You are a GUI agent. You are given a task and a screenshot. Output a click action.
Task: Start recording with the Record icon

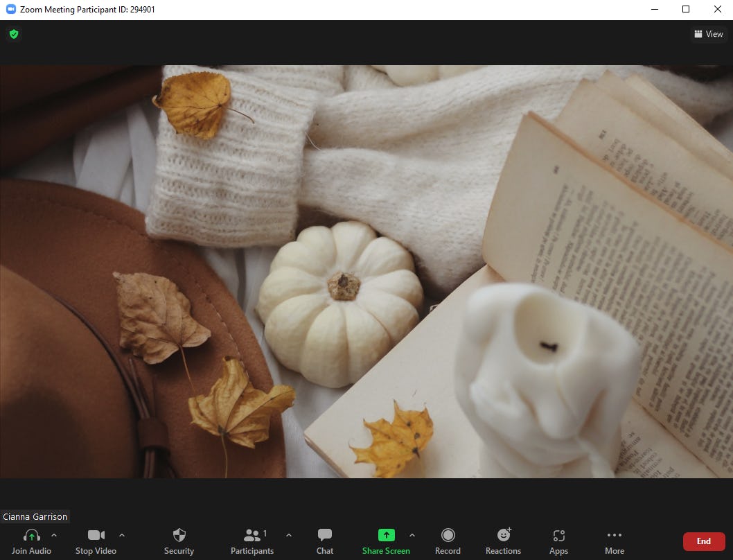(448, 534)
